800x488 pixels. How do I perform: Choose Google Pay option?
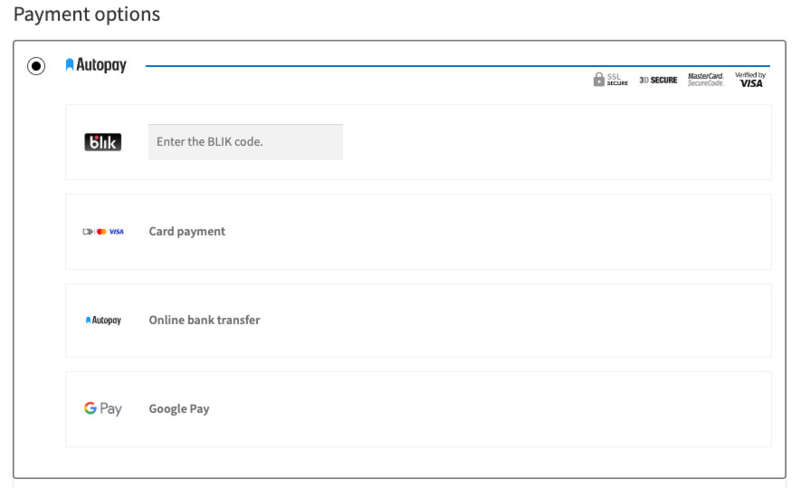tap(418, 409)
